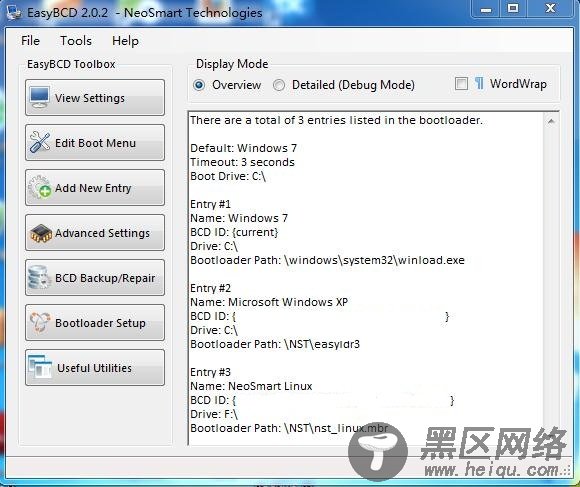Select Detailed (Debug Mode) radio button
This screenshot has height=487, width=580.
pos(279,85)
